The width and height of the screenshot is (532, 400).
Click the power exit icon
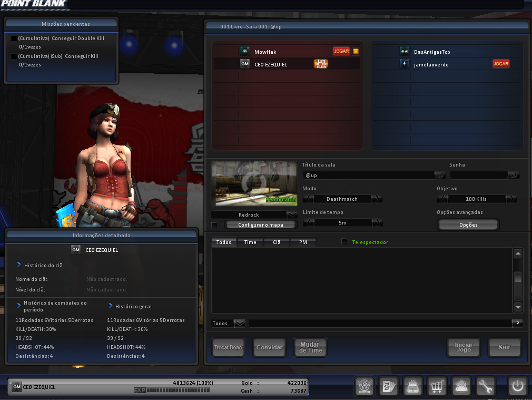coord(517,386)
